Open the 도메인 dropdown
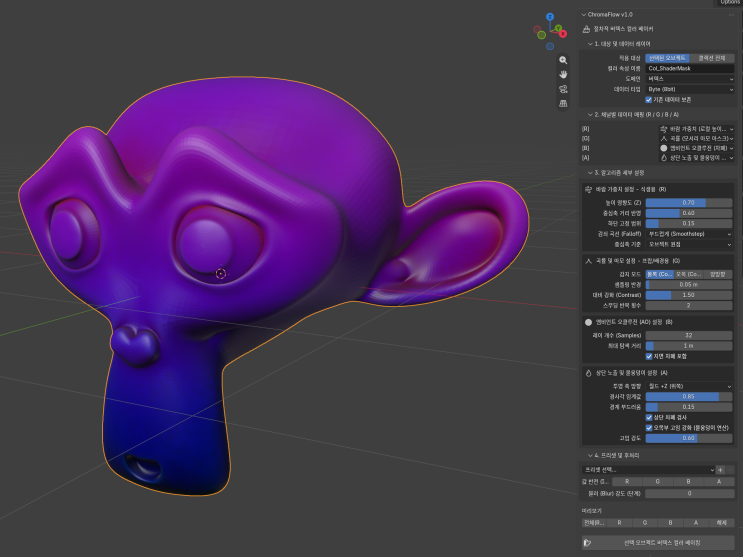This screenshot has height=557, width=743. pyautogui.click(x=689, y=79)
